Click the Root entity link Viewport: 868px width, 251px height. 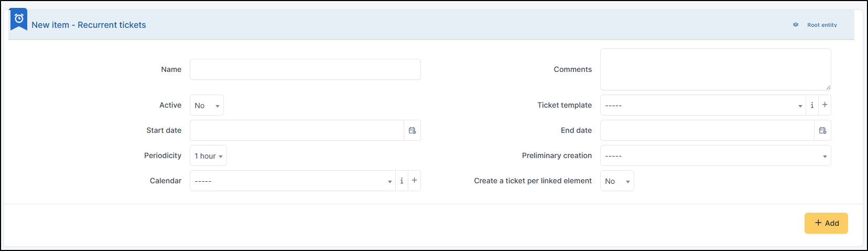tap(821, 25)
